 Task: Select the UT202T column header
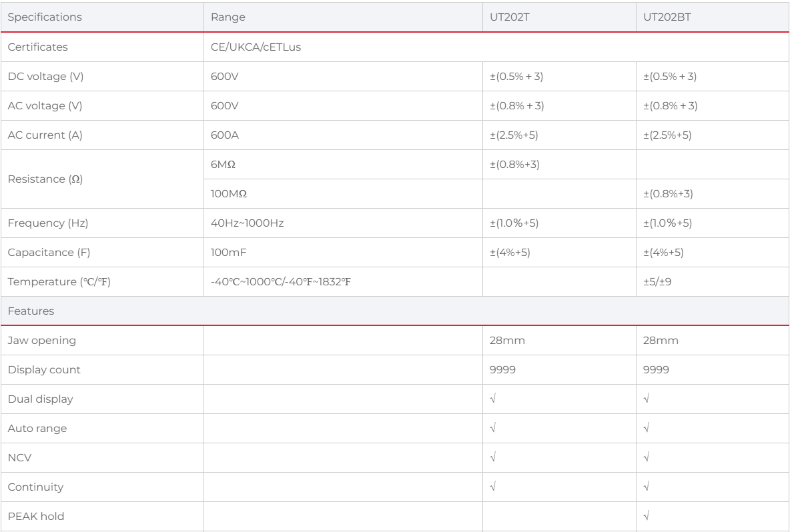509,17
